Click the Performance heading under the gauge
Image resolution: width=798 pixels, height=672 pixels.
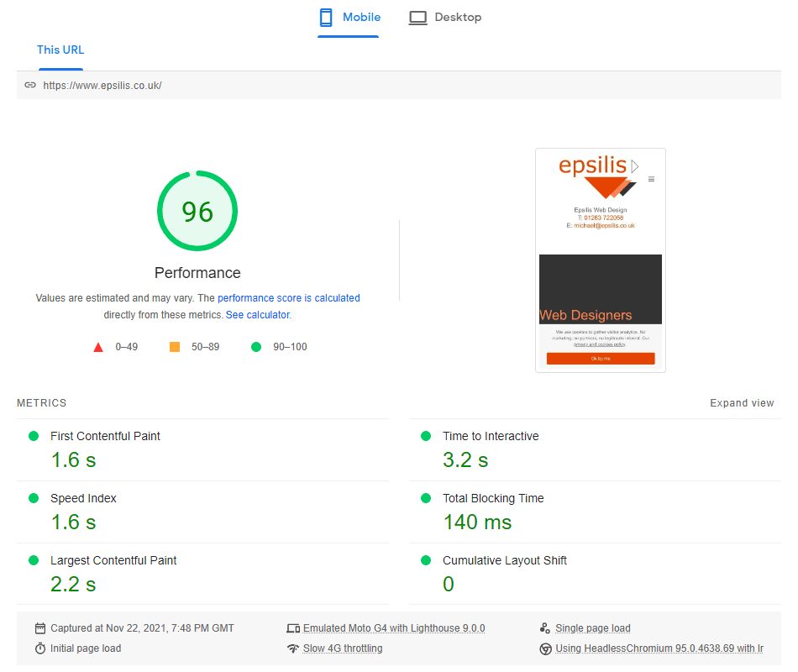(x=197, y=273)
